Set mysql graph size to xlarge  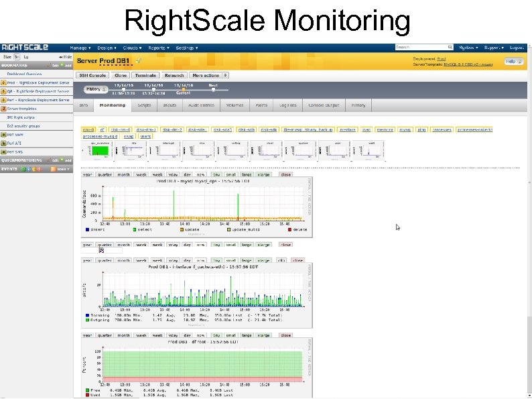coord(263,174)
